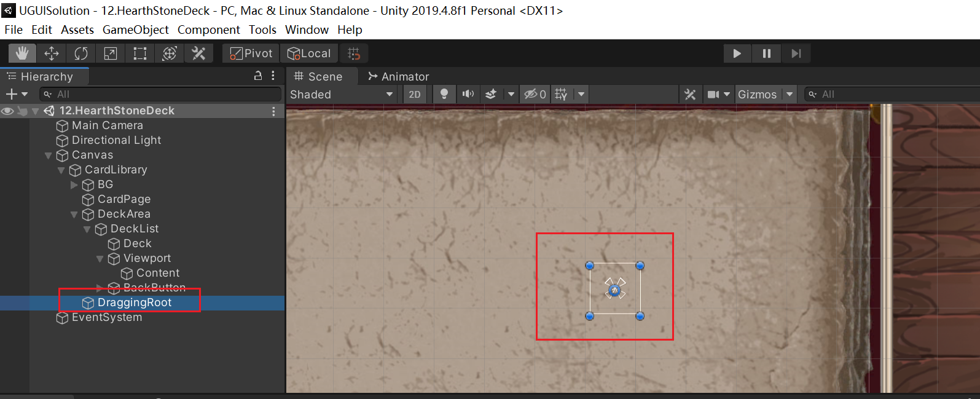Select the Hand tool in the toolbar
The image size is (980, 399).
coord(22,53)
